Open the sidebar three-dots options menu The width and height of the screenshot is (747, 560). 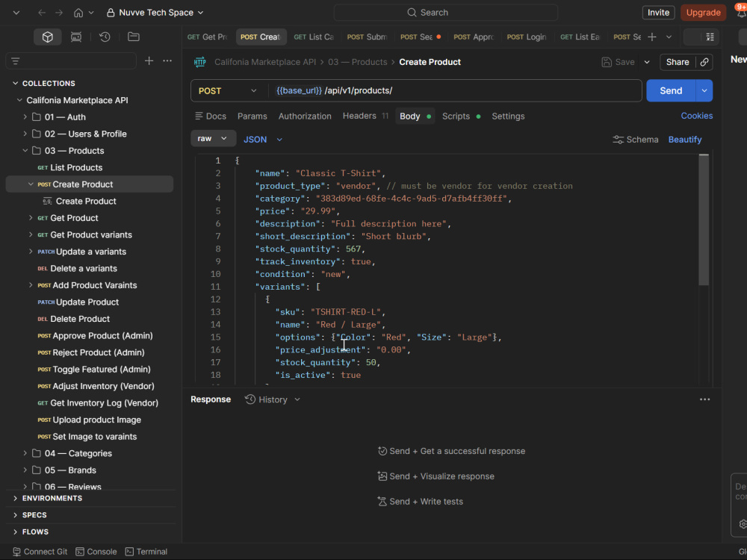(x=167, y=60)
